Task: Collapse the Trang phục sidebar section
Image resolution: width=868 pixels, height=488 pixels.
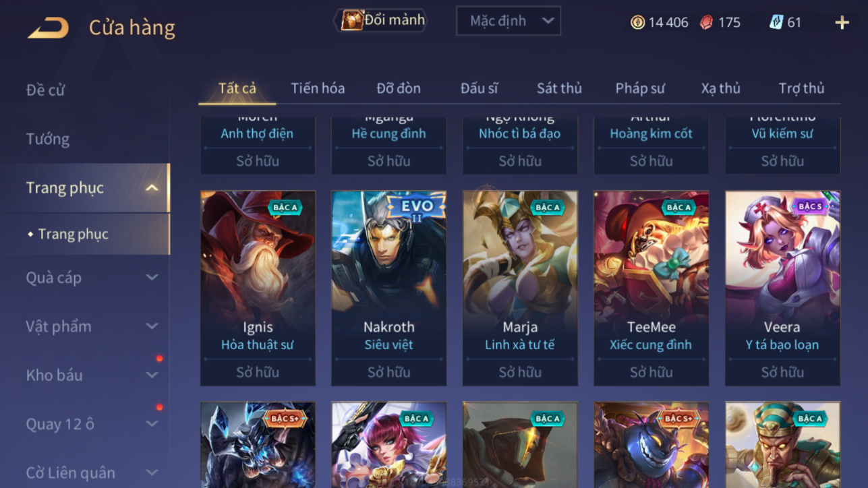Action: tap(152, 188)
